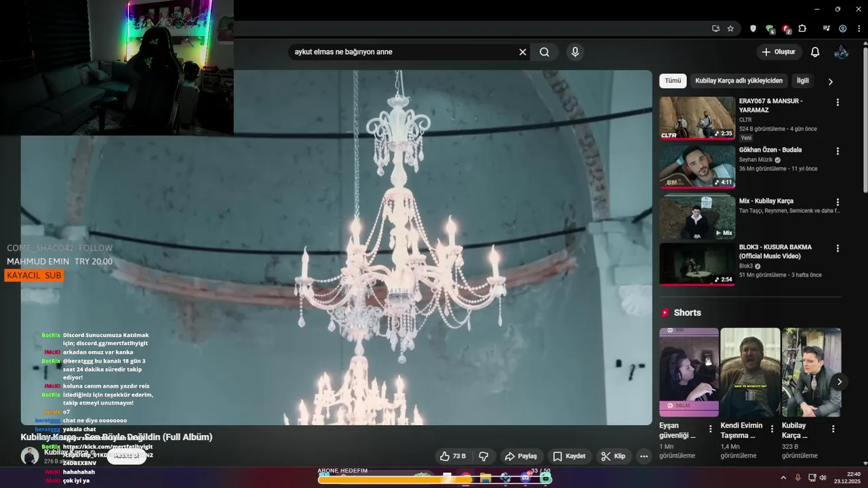Open Gökhan Özen thumbnail 4:11
The image size is (868, 488).
697,167
